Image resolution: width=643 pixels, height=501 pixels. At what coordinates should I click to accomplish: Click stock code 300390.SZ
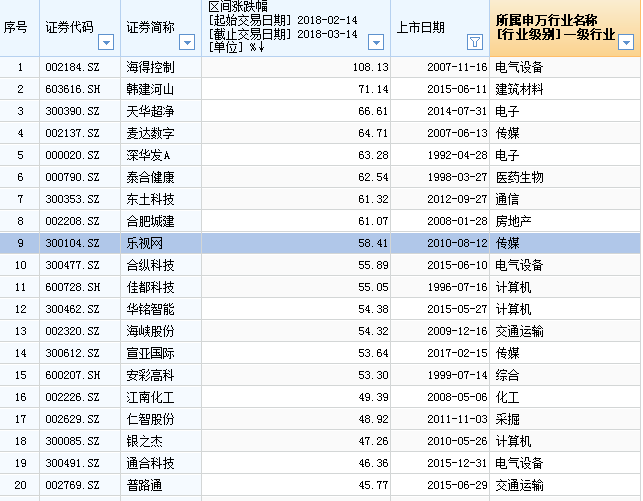72,111
